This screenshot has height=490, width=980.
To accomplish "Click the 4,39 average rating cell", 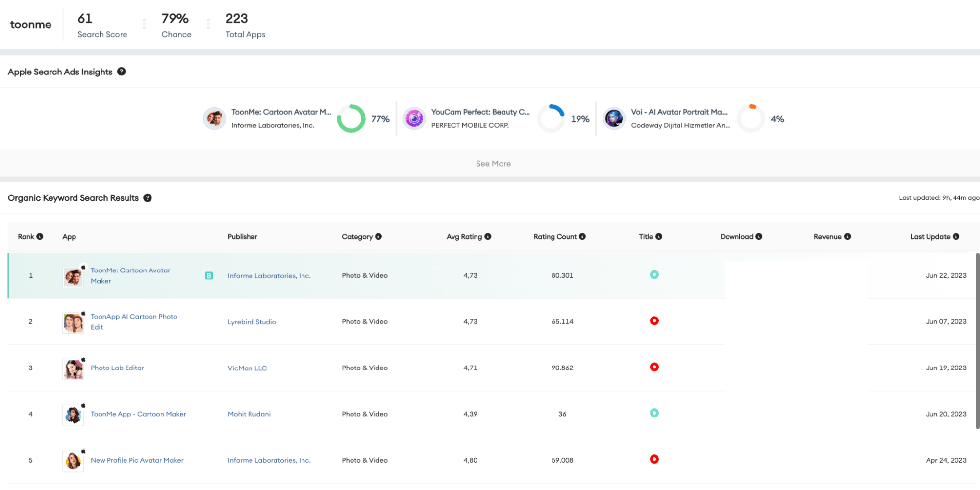I will 470,414.
